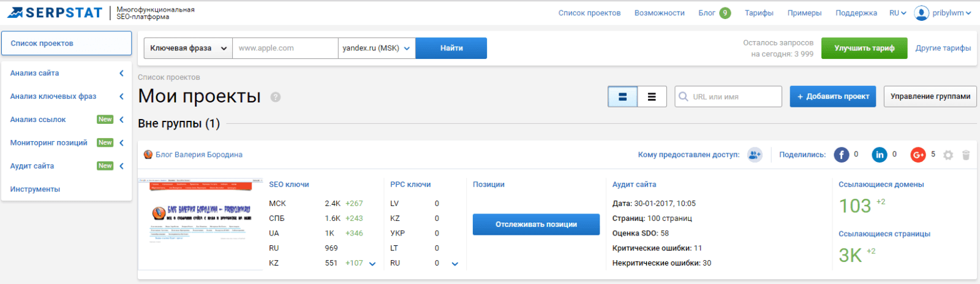The image size is (980, 284).
Task: Expand the Анализ сайта section
Action: click(121, 73)
